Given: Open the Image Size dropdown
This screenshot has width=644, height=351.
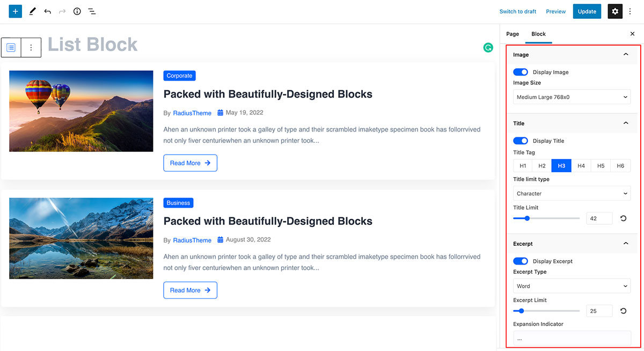Looking at the screenshot, I should [x=572, y=97].
